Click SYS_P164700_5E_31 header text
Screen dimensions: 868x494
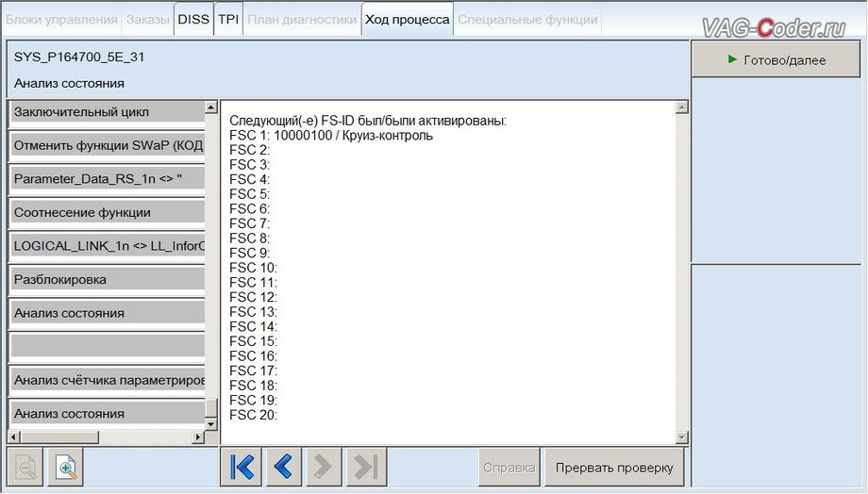click(79, 57)
